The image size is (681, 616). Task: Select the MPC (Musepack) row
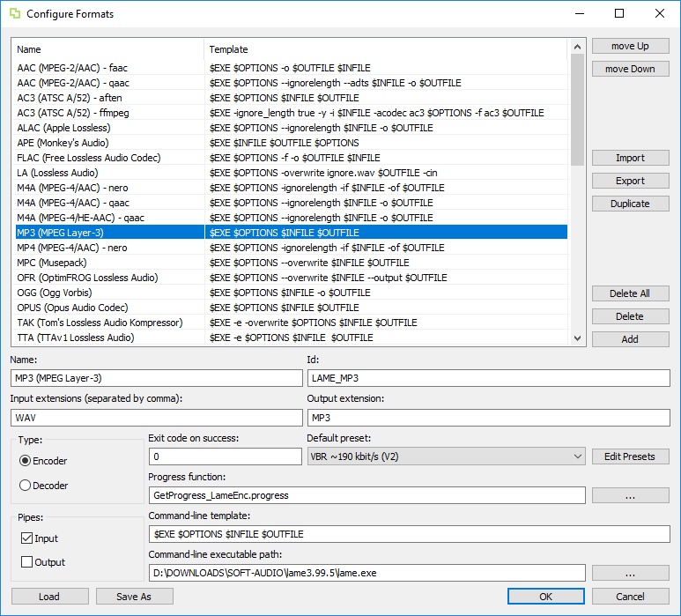pos(291,263)
